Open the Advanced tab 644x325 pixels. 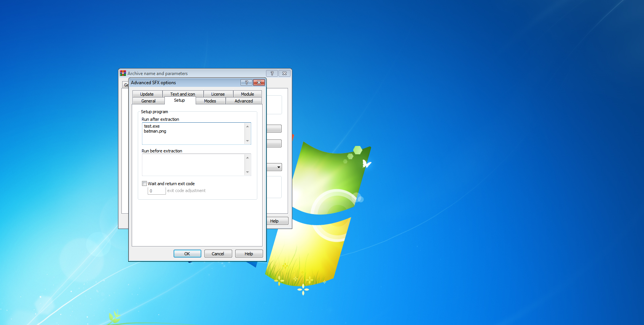pos(244,101)
